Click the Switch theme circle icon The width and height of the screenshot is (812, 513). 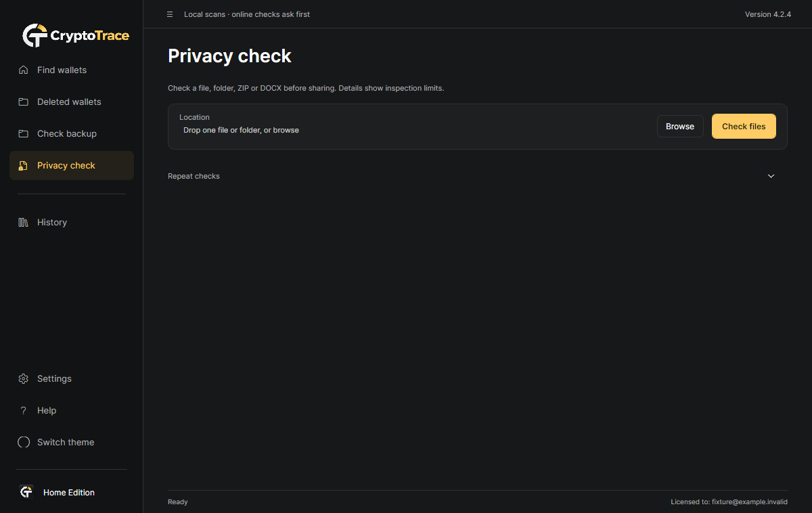pyautogui.click(x=24, y=442)
